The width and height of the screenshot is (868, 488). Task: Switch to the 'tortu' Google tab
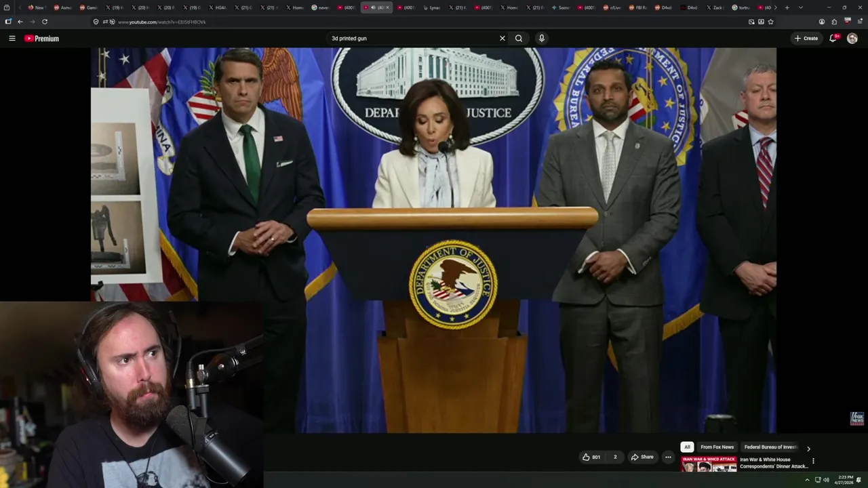pos(741,7)
